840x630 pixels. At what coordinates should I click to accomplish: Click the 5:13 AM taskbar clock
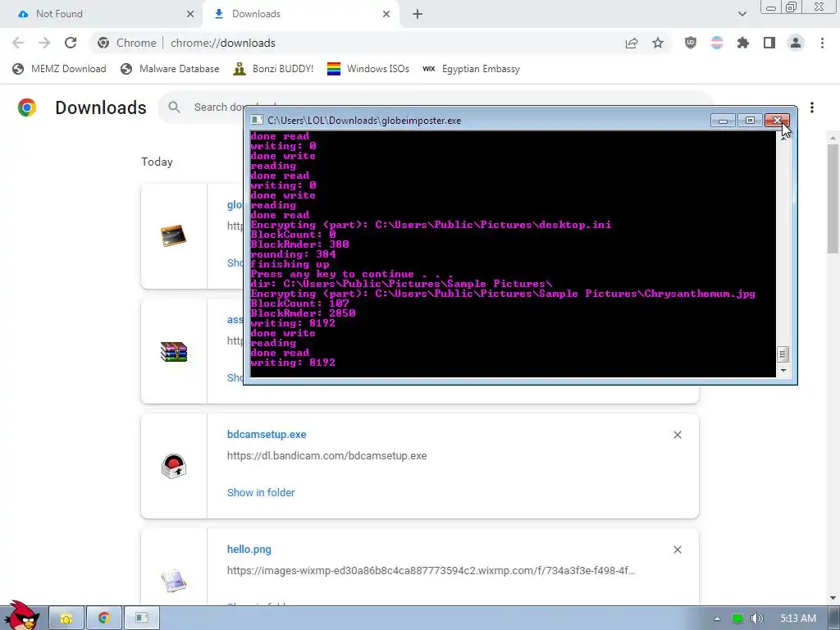click(798, 619)
